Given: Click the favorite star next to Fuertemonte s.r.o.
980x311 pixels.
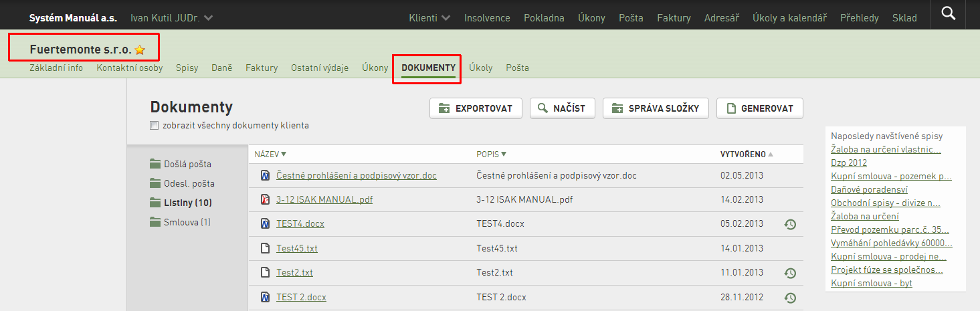Looking at the screenshot, I should pos(140,49).
